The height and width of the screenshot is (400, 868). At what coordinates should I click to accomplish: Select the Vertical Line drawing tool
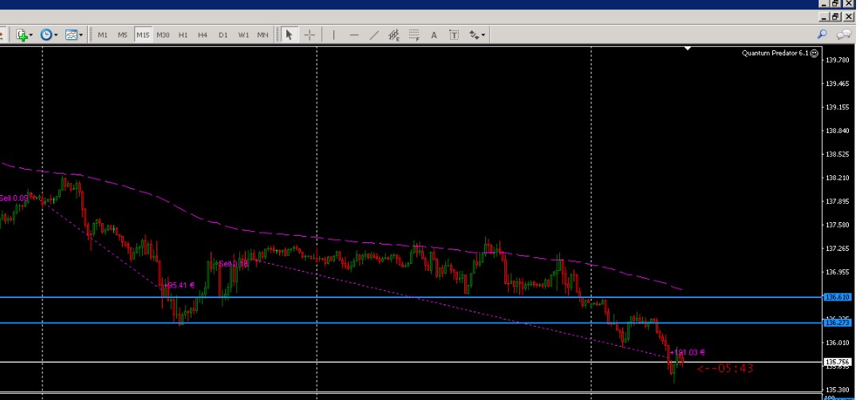pyautogui.click(x=333, y=35)
